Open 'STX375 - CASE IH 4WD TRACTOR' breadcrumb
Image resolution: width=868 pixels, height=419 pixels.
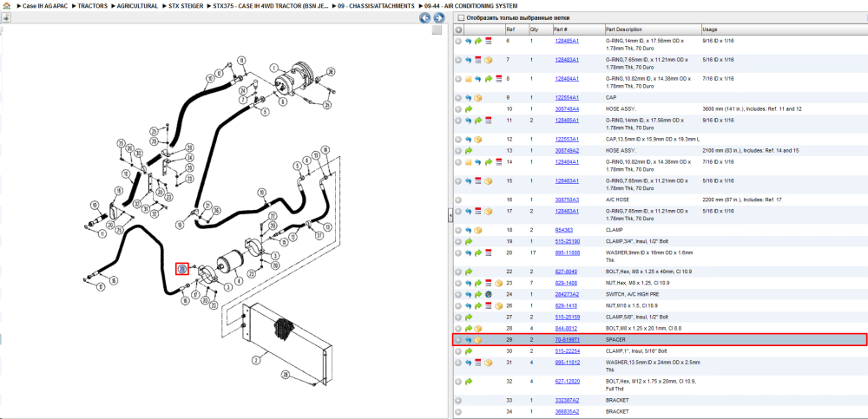271,5
